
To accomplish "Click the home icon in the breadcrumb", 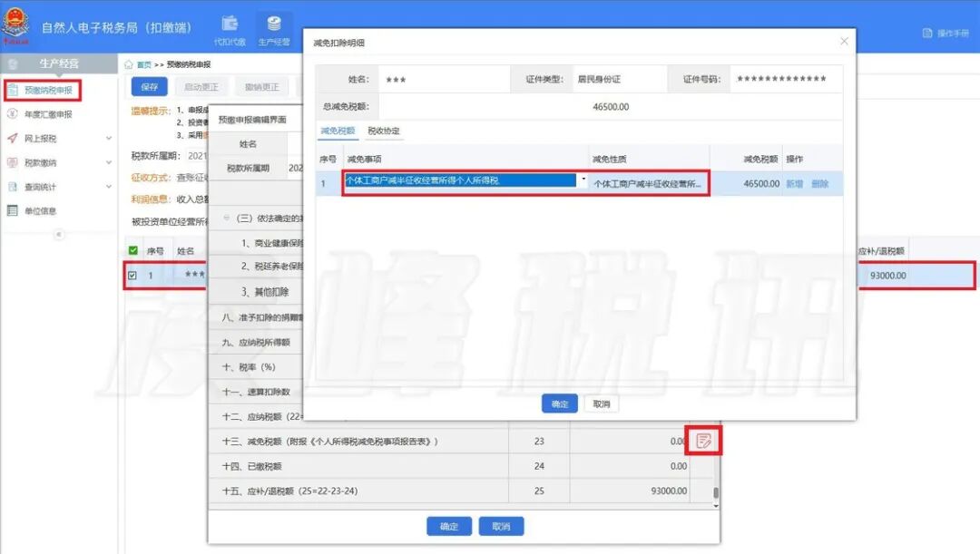I will coord(129,64).
